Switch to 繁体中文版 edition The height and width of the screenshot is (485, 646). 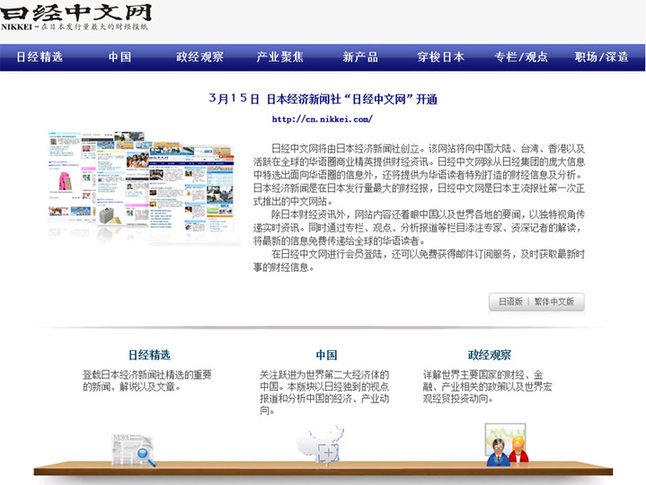click(554, 302)
